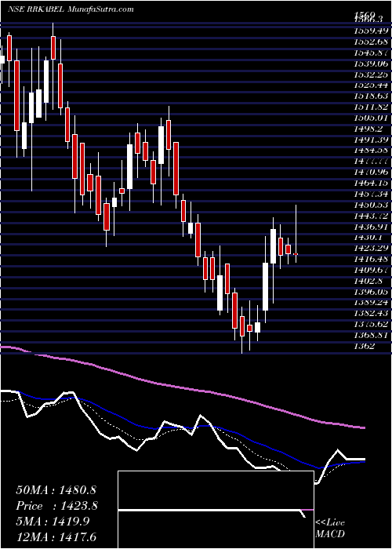The image size is (392, 549).
Task: Select the 1362 price axis label
Action: [x=364, y=346]
